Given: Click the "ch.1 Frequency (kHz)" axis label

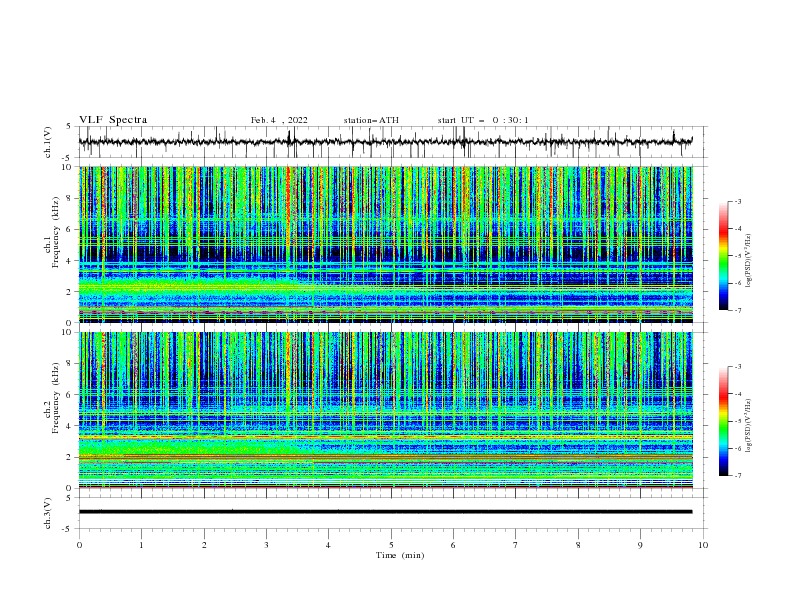Looking at the screenshot, I should pos(52,233).
